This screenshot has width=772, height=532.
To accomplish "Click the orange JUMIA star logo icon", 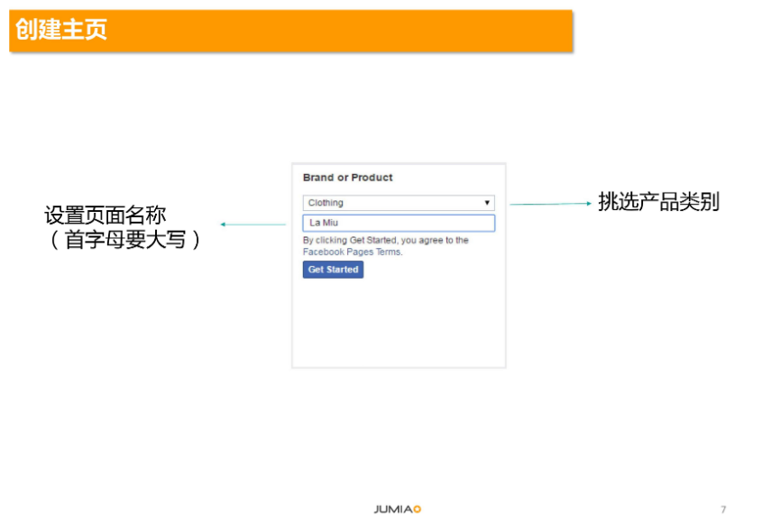I will point(415,508).
